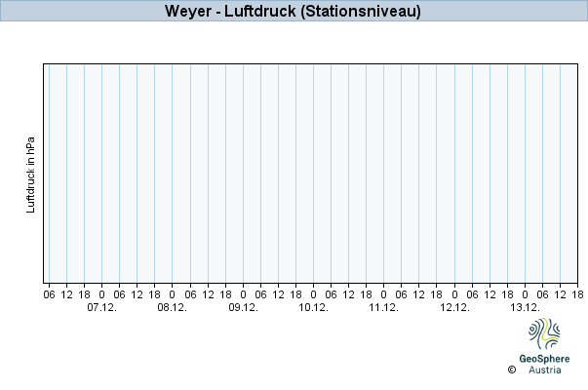
Task: Select the 08.12. date label
Action: (x=173, y=307)
